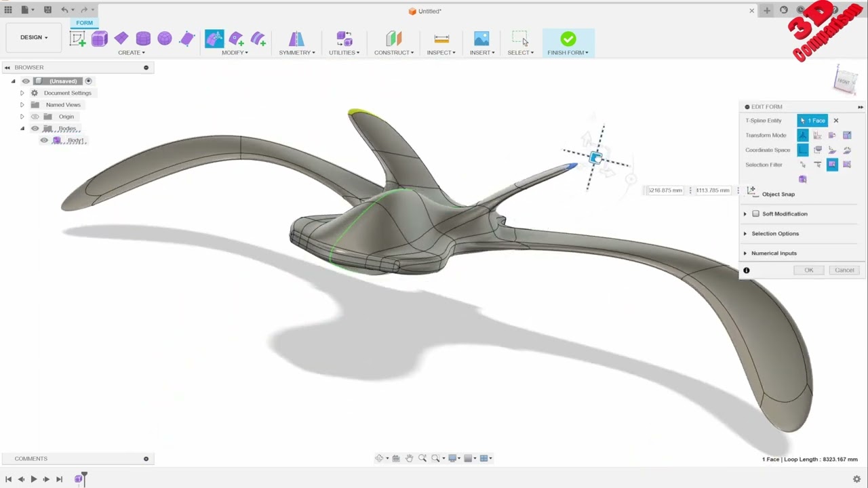Expand the Numerical Inputs section
The width and height of the screenshot is (868, 488).
click(x=745, y=253)
